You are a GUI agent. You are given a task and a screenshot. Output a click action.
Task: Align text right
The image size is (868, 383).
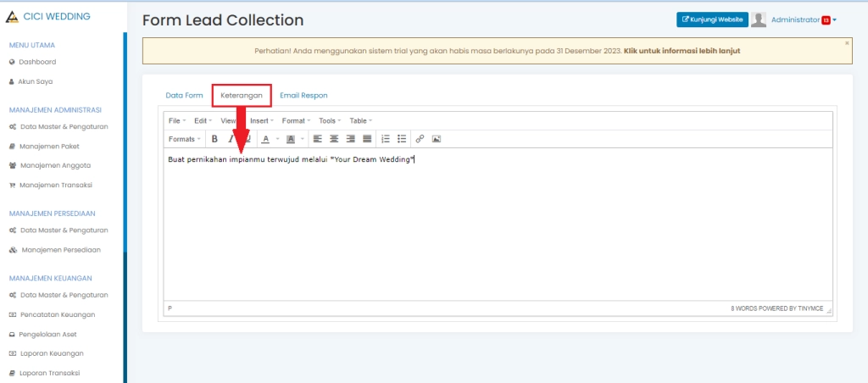(x=350, y=139)
